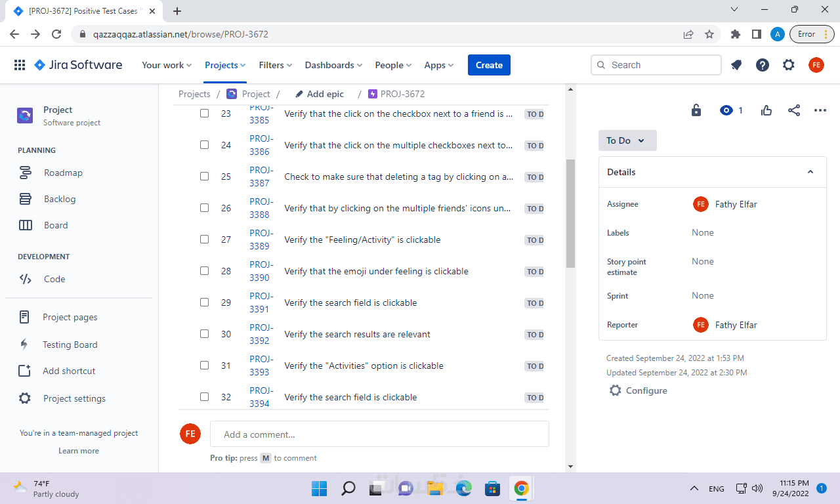Click the Jira Search field
This screenshot has width=840, height=504.
(656, 65)
